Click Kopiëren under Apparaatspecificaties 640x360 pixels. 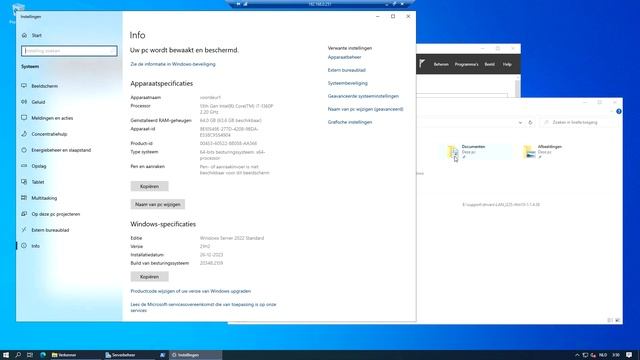tap(149, 187)
